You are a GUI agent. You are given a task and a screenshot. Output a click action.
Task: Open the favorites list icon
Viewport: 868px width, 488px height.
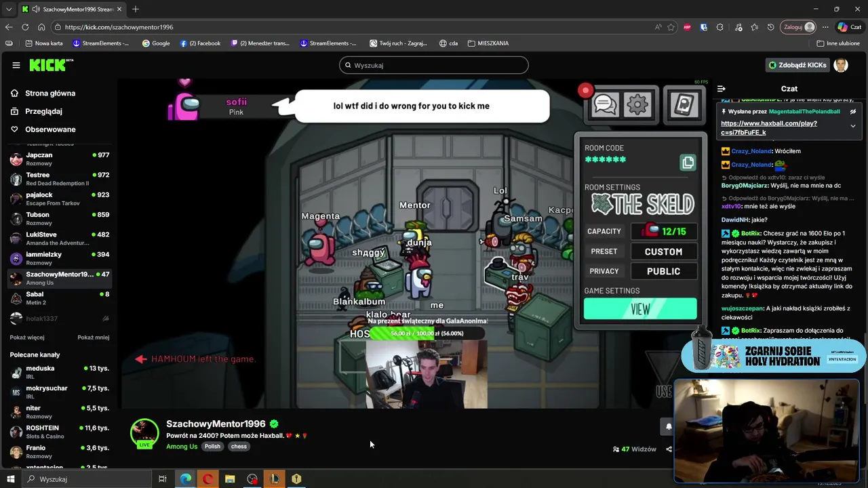(x=754, y=27)
